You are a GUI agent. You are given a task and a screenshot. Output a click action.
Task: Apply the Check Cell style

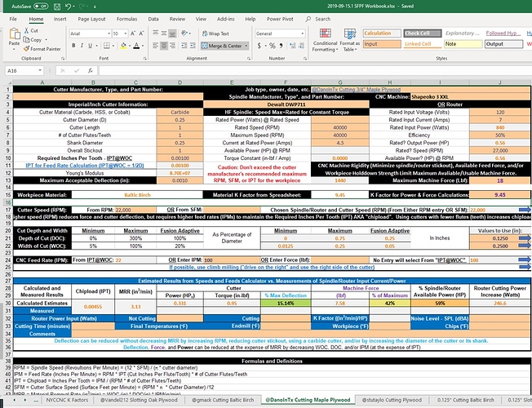(x=423, y=33)
